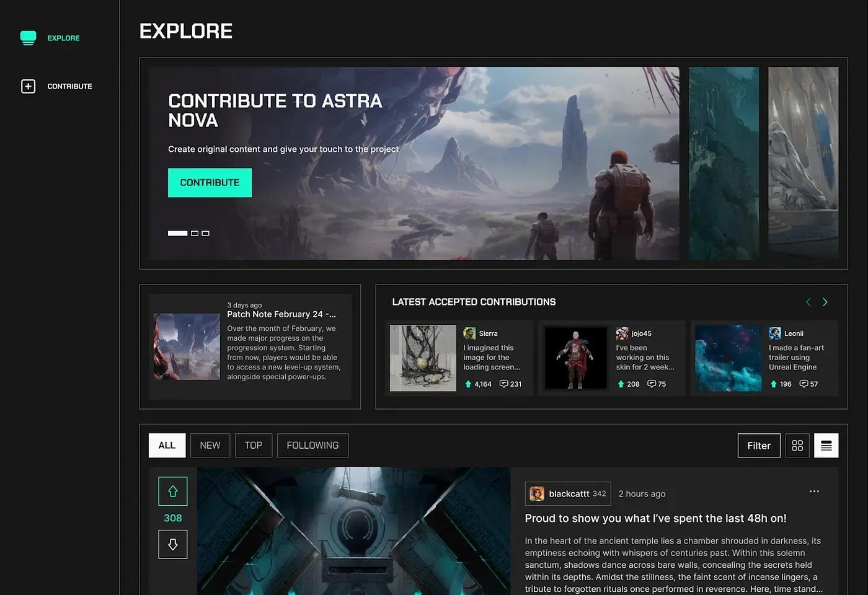This screenshot has height=595, width=868.
Task: Select the second carousel indicator dot
Action: point(194,233)
